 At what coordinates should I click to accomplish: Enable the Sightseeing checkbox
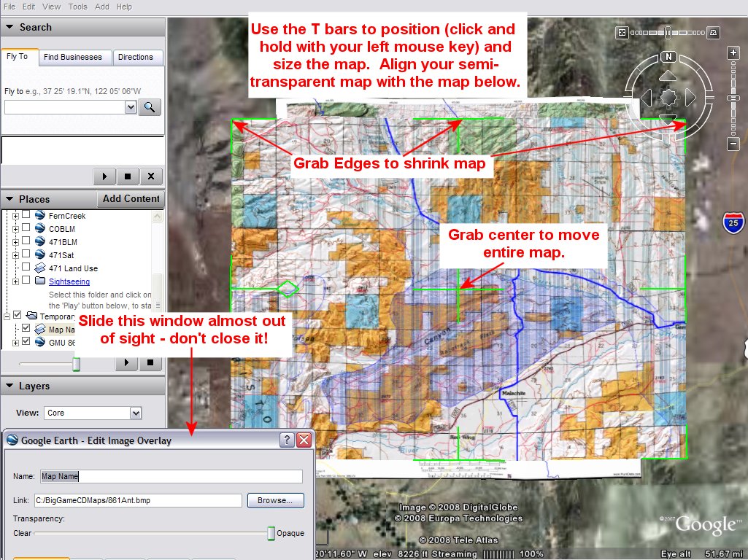[x=26, y=280]
